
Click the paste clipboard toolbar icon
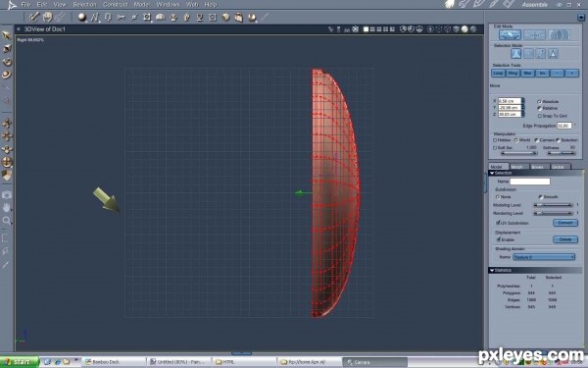point(239,17)
